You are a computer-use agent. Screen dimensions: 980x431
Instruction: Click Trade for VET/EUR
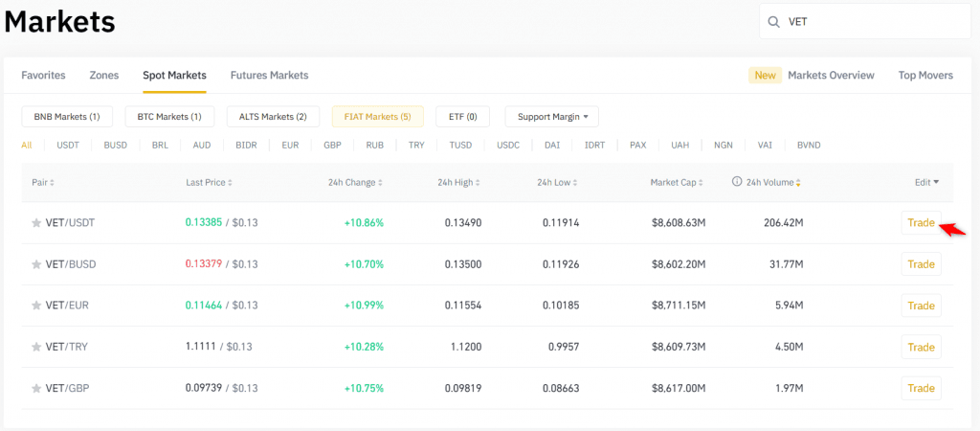(x=922, y=306)
